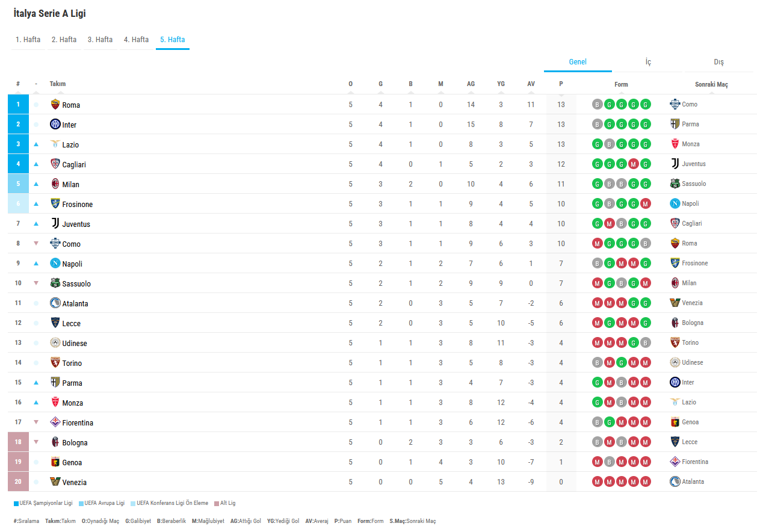Click the Napoli crest in row nine

click(55, 263)
